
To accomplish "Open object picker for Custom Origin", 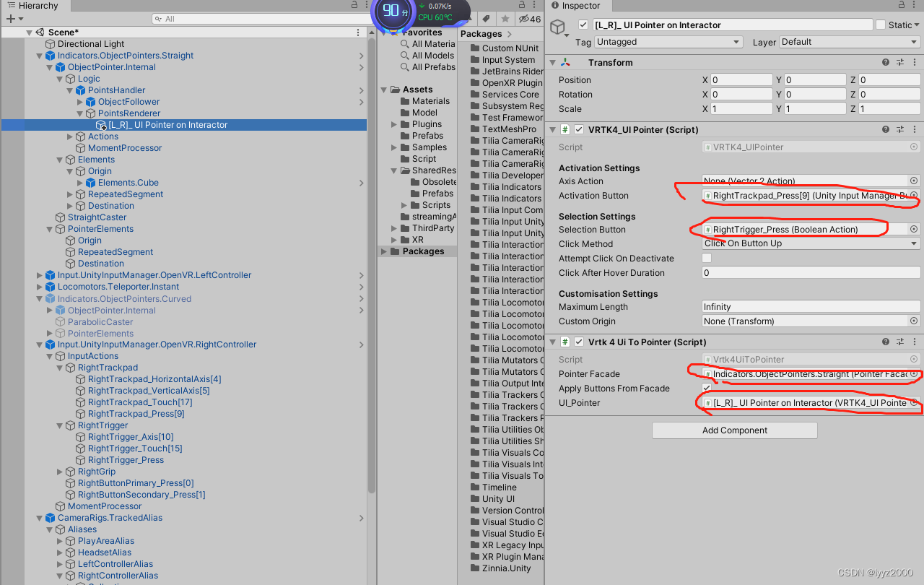I will tap(914, 321).
